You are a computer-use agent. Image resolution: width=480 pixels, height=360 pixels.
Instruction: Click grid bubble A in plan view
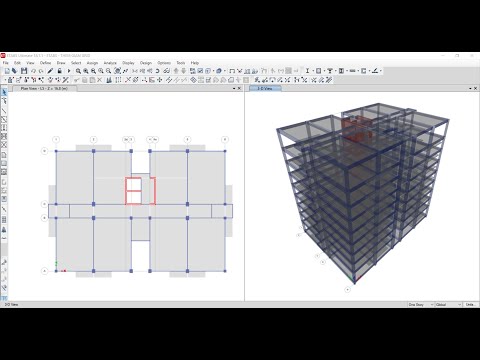45,271
